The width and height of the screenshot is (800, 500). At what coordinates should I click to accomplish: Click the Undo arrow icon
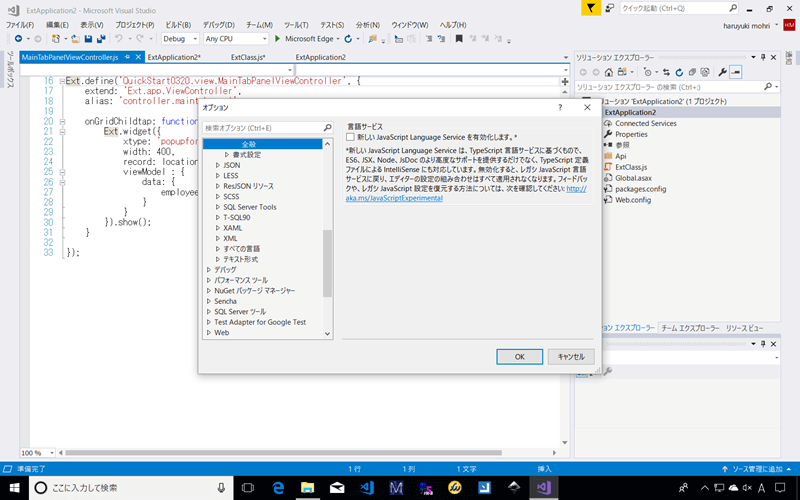(x=119, y=39)
